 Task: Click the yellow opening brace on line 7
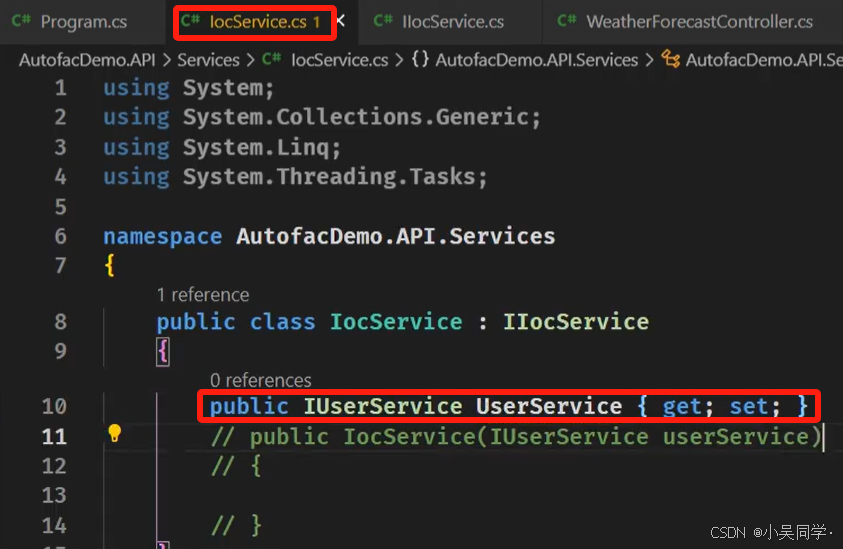click(110, 266)
